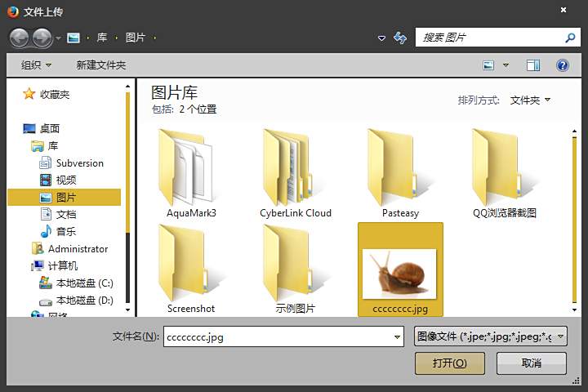Select Administrator in navigation tree
This screenshot has width=588, height=392.
coord(78,249)
